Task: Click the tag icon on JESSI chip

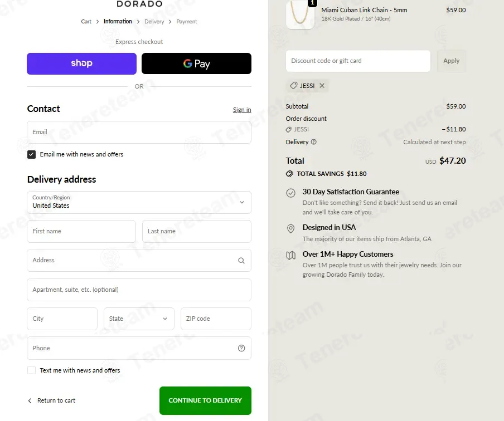Action: tap(293, 85)
